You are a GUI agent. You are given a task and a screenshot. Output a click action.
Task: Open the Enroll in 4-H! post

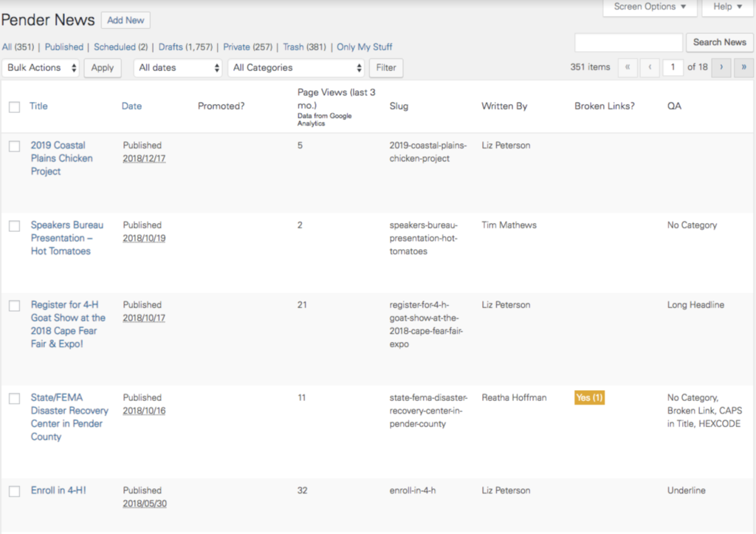tap(58, 490)
